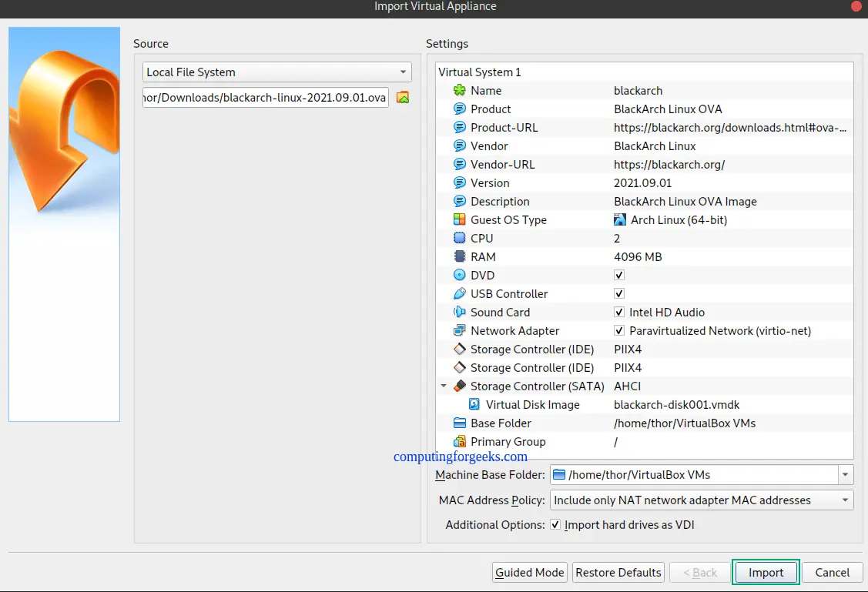Open the MAC Address Policy dropdown
Screen dimensions: 868x592
(845, 500)
